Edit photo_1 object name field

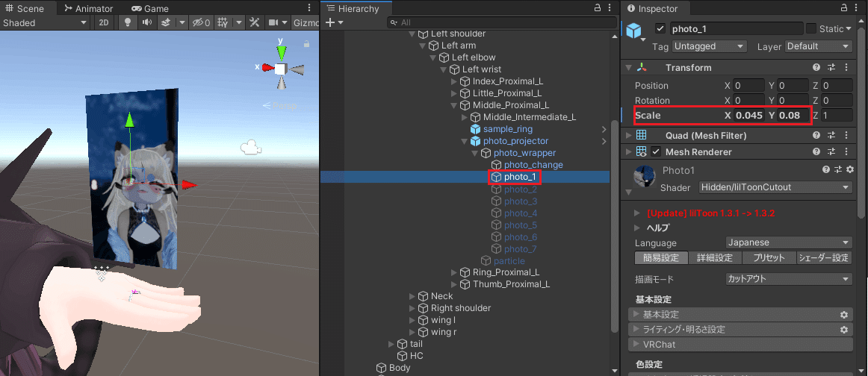coord(736,29)
